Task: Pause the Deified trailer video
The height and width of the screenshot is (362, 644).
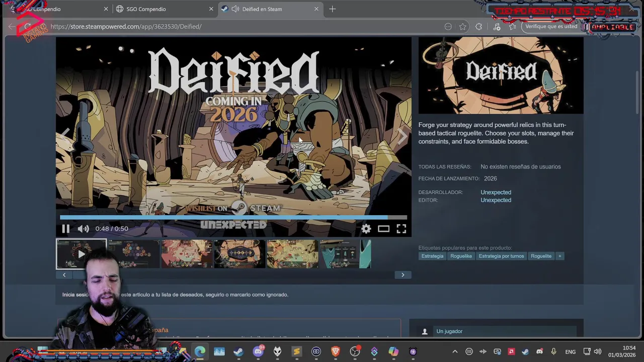Action: [65, 229]
